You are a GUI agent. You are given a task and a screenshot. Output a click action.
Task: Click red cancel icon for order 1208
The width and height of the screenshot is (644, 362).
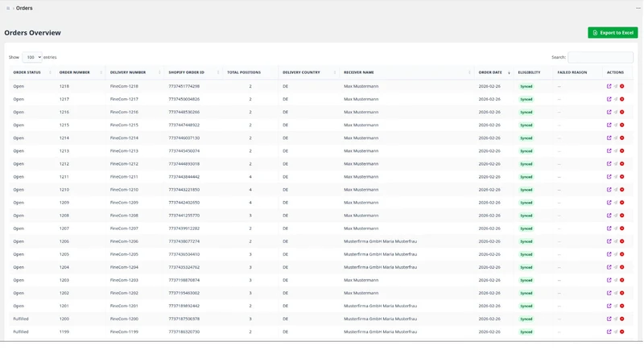coord(621,216)
